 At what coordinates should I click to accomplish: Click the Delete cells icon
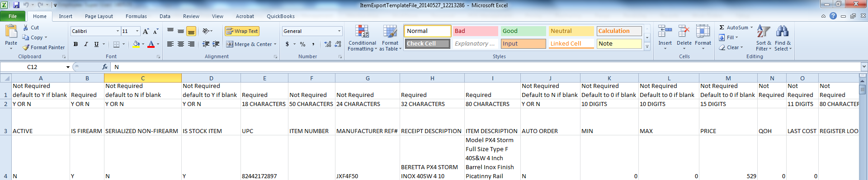pos(684,32)
